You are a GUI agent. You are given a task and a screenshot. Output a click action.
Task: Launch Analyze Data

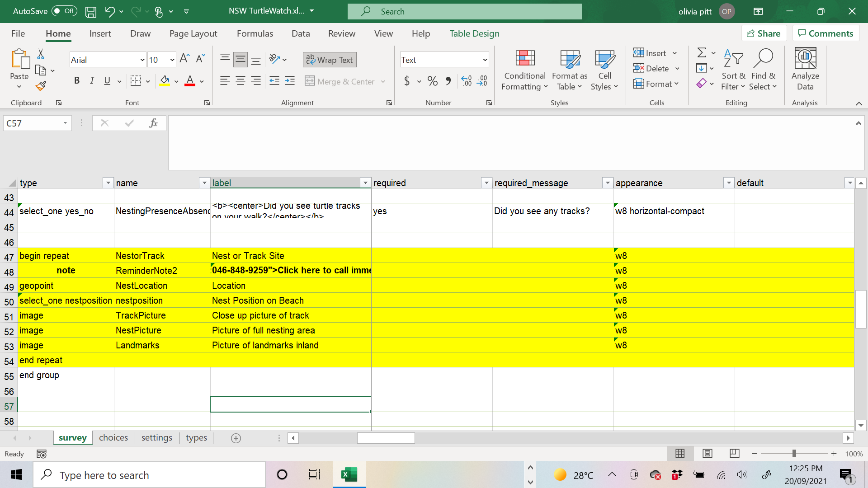point(805,70)
